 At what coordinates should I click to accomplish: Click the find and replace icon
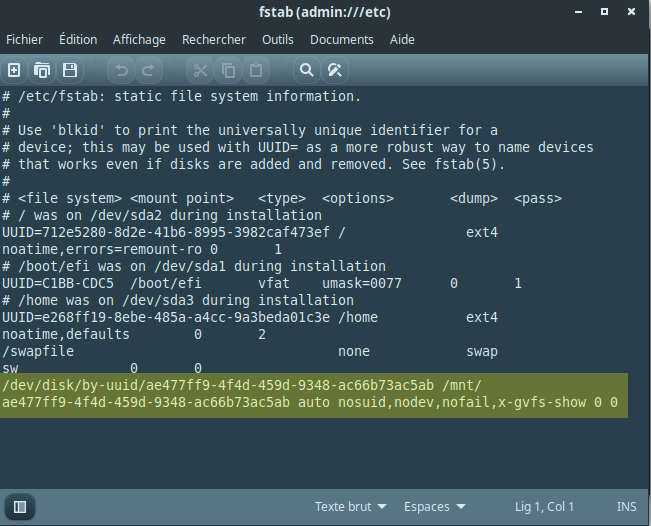pyautogui.click(x=336, y=70)
